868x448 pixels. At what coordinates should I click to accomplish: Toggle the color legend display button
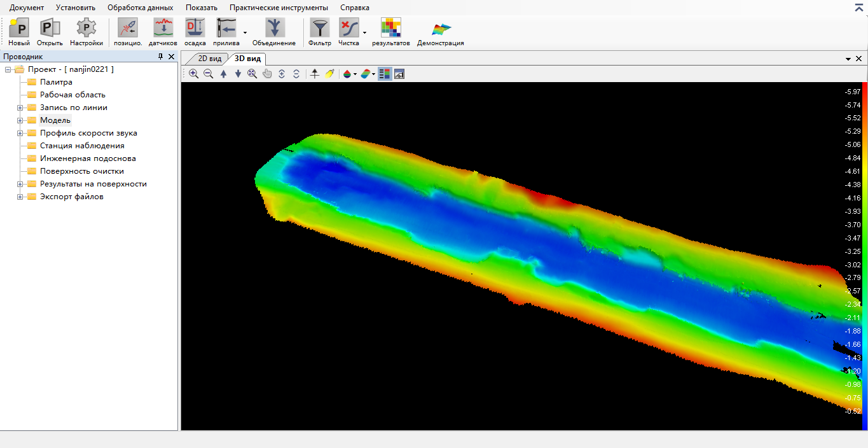(385, 74)
